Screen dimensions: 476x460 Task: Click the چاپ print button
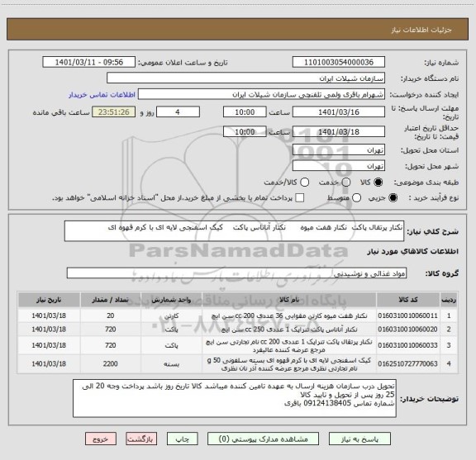pyautogui.click(x=183, y=439)
